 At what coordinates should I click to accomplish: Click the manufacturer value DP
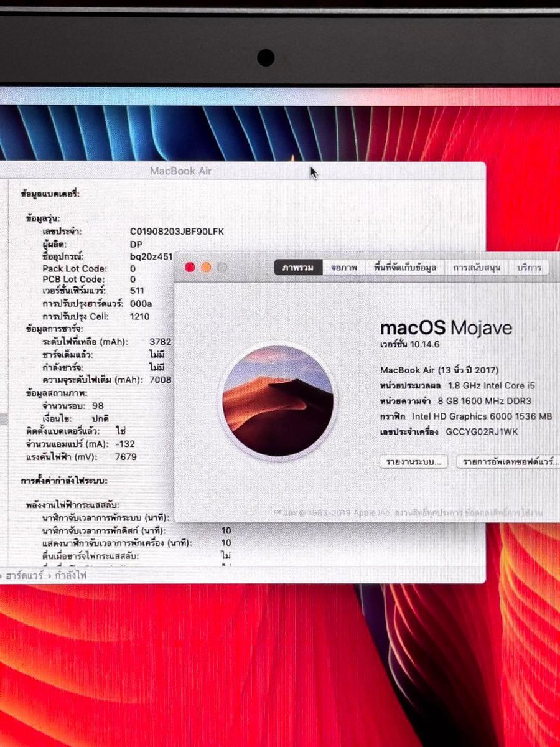click(x=136, y=244)
